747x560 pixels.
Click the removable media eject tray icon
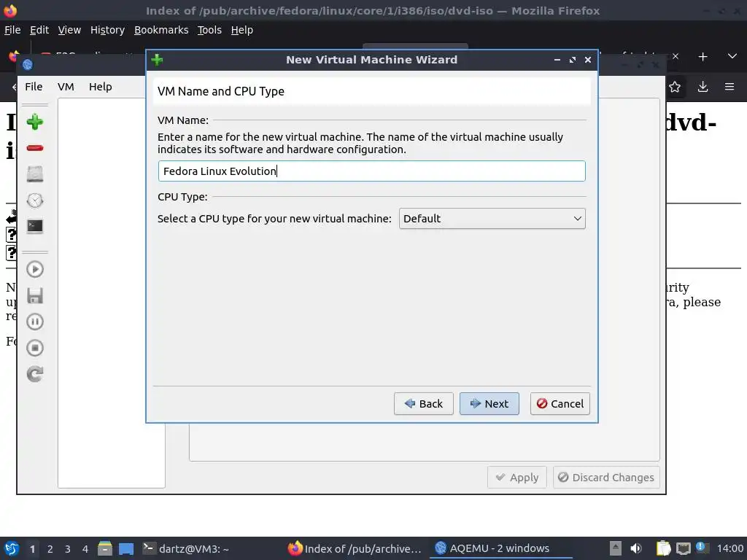point(616,548)
